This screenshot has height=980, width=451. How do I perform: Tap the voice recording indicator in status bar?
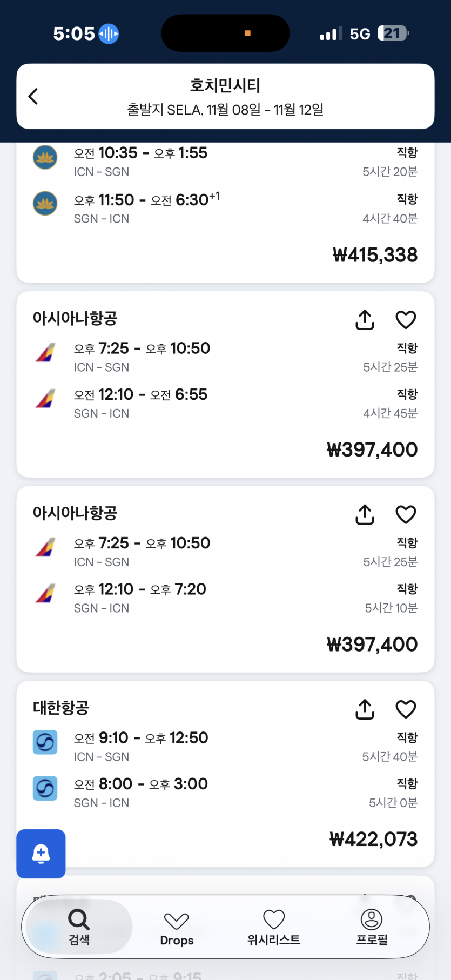pyautogui.click(x=109, y=33)
